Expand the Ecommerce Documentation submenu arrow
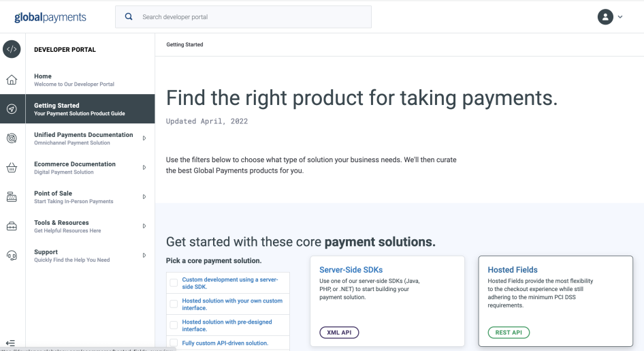The image size is (644, 351). pos(144,168)
